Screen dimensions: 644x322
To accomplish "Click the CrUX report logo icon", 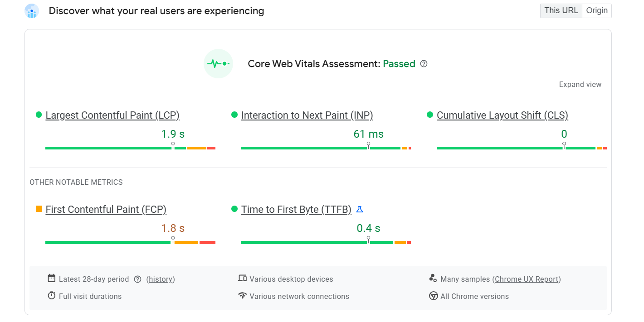I will (x=32, y=11).
